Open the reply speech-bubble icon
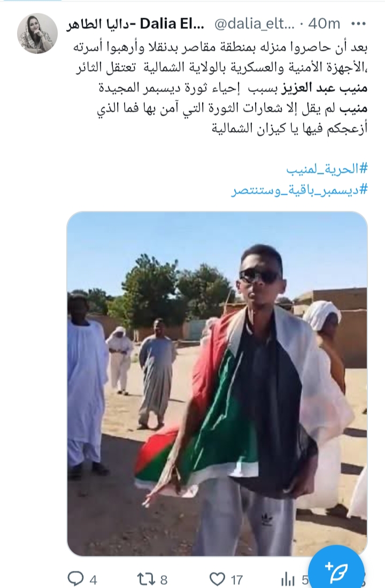 click(76, 578)
